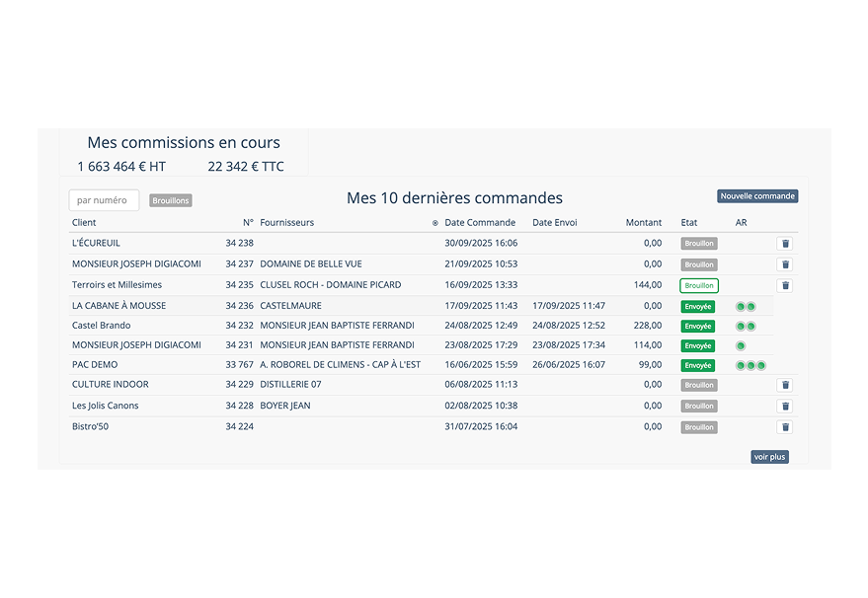Delete the L'ÉCUREUIL draft order
868x598 pixels.
tap(785, 243)
